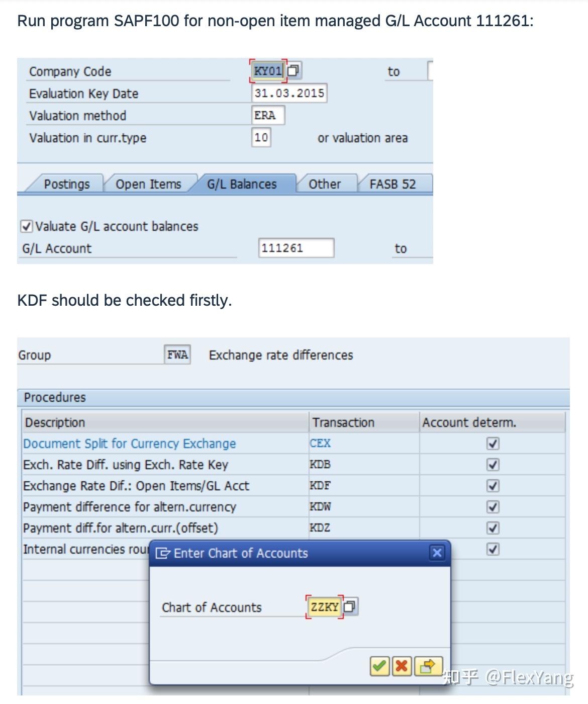Switch to the Postings tab
The height and width of the screenshot is (704, 588).
66,184
